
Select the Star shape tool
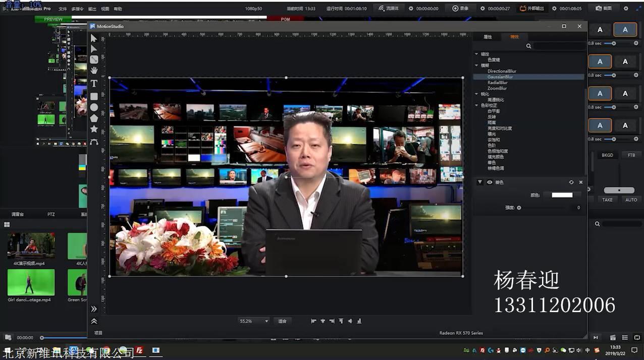[94, 129]
